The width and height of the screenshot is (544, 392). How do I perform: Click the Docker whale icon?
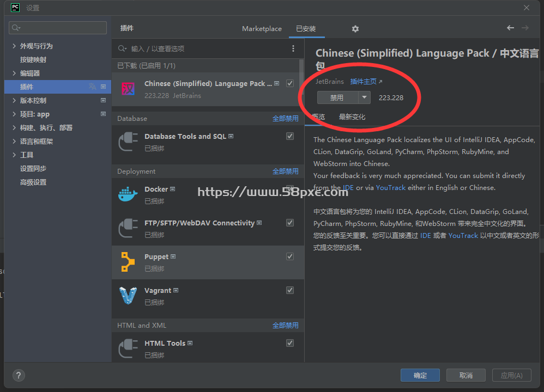click(128, 194)
